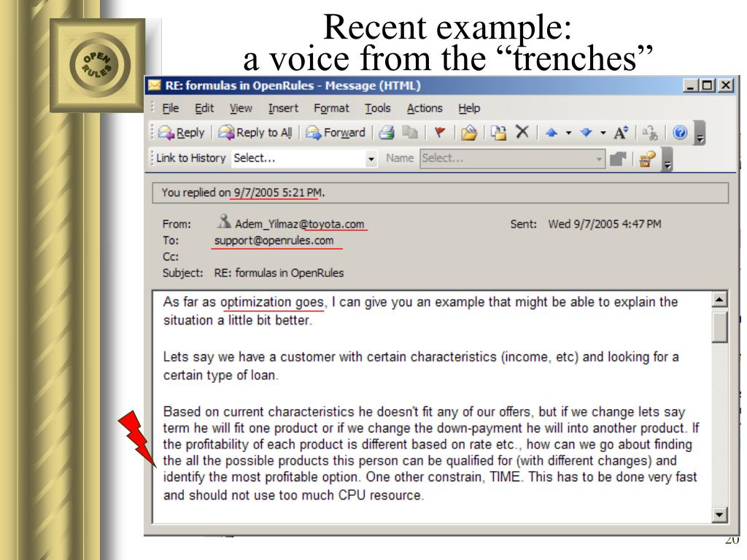Click the You replied on infobar
The image size is (747, 560).
[x=440, y=192]
